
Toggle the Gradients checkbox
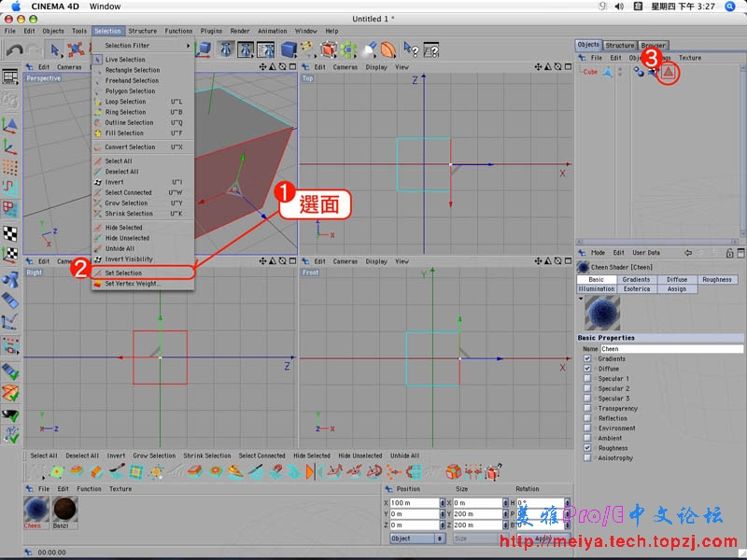pyautogui.click(x=587, y=358)
